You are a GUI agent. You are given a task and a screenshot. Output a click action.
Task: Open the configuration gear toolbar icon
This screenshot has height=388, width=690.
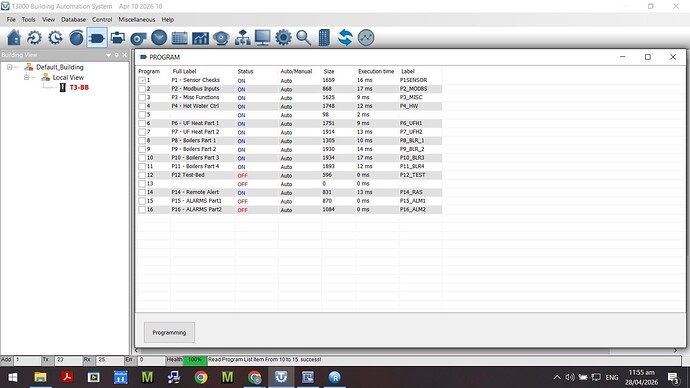pos(283,38)
